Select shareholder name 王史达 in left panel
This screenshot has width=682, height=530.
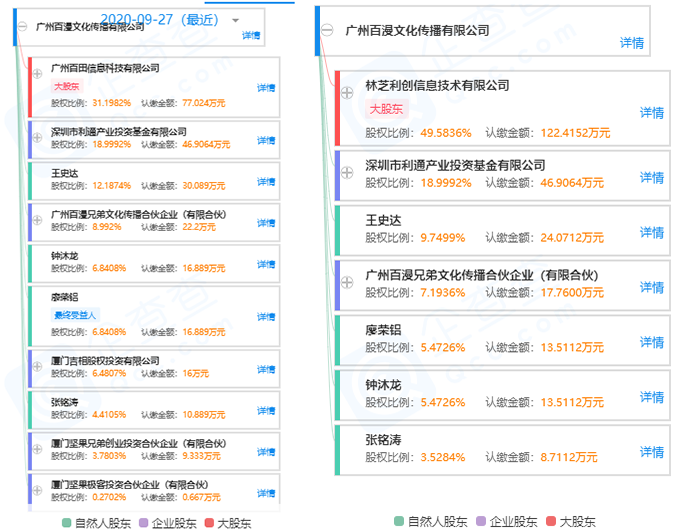click(64, 173)
